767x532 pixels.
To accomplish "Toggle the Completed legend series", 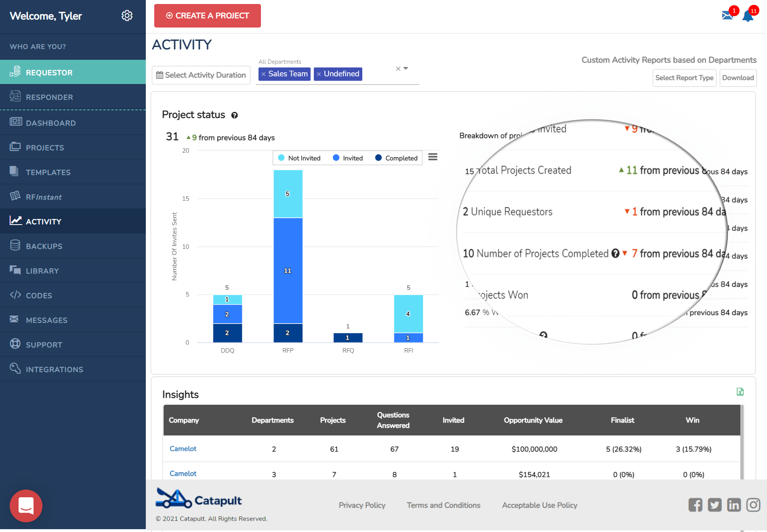I will [402, 158].
